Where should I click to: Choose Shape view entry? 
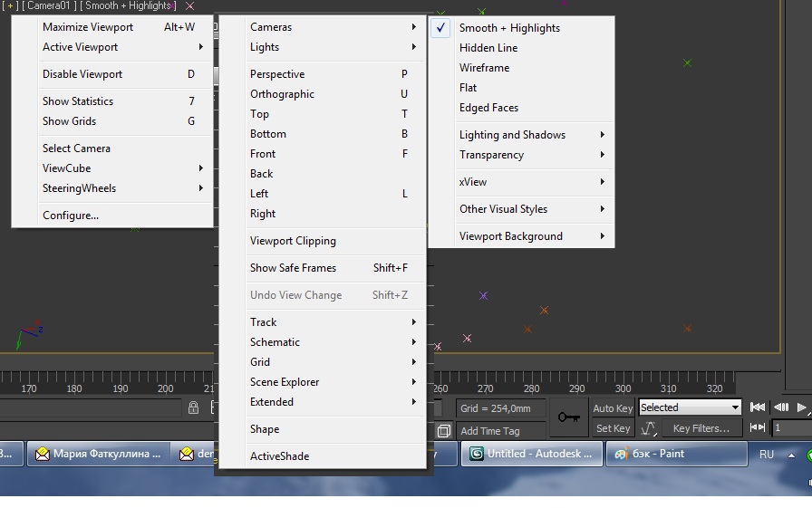click(324, 429)
